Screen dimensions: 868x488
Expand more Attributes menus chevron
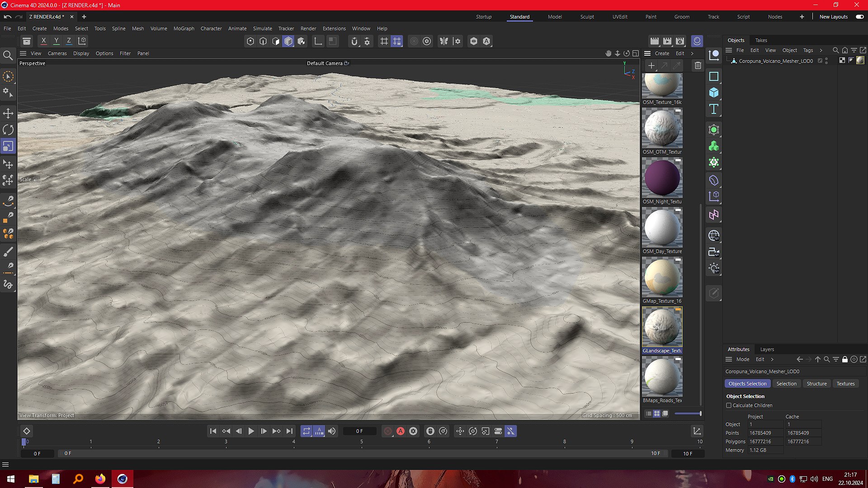772,359
